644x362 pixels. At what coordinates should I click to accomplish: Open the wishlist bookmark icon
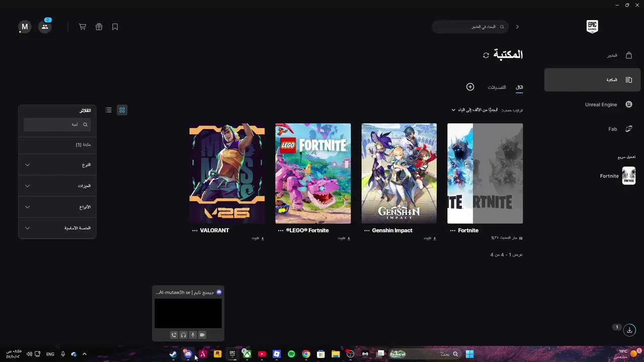115,27
